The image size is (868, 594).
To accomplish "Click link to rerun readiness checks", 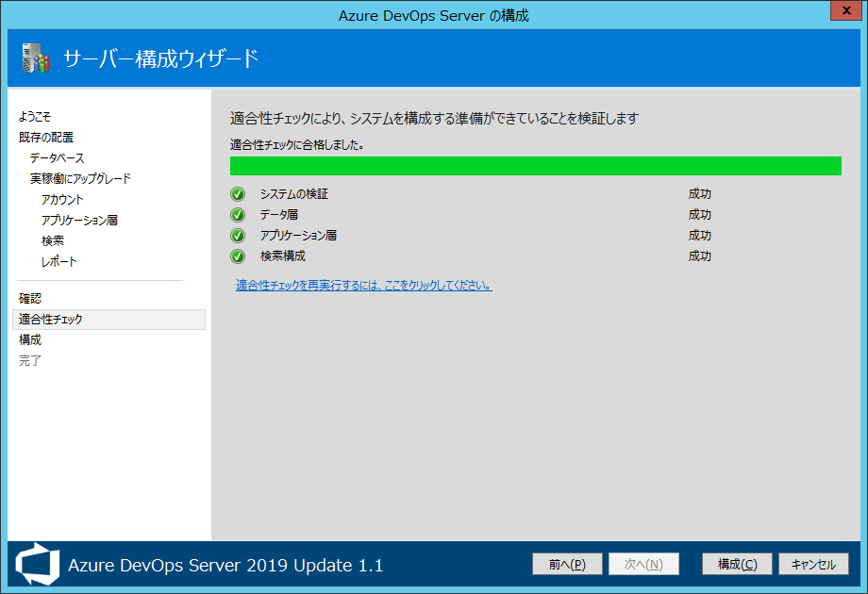I will [363, 286].
